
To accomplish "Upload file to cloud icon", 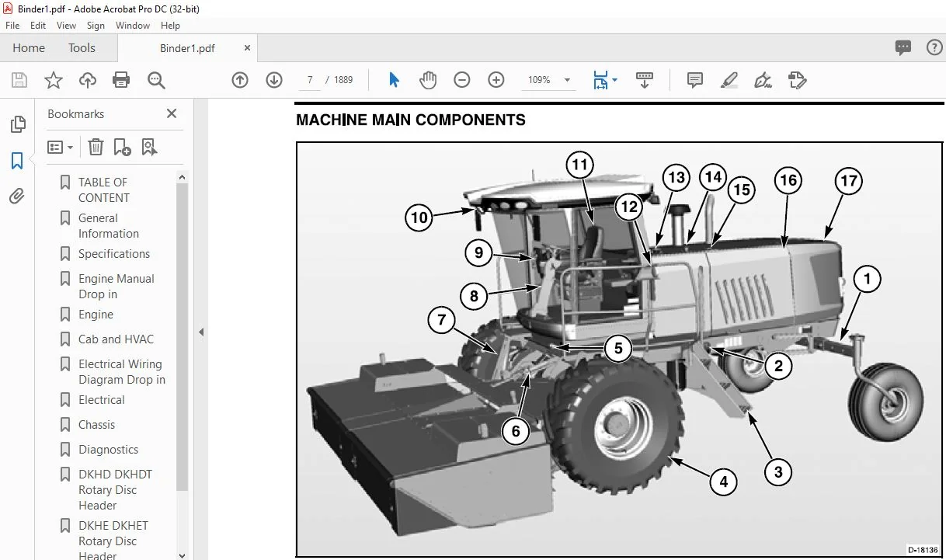I will pos(88,80).
